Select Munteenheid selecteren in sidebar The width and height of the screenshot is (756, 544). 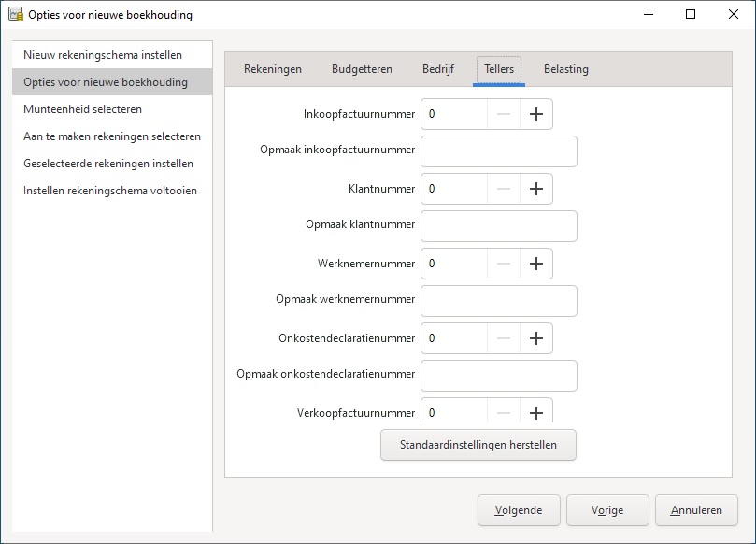(83, 109)
